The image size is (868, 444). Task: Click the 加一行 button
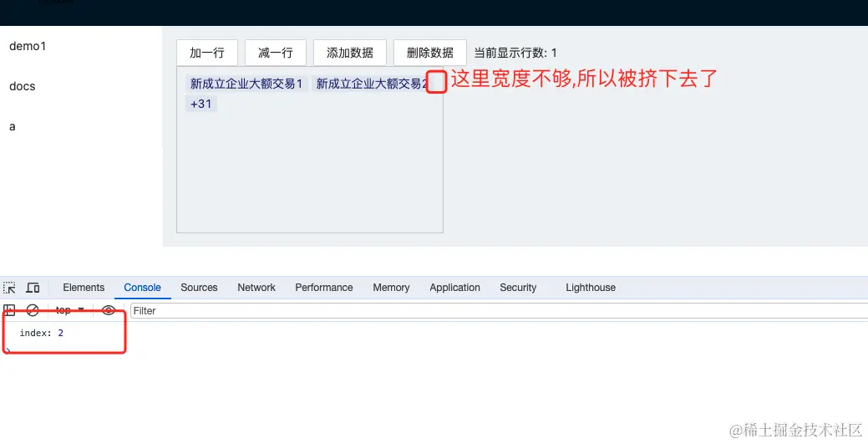click(x=207, y=53)
